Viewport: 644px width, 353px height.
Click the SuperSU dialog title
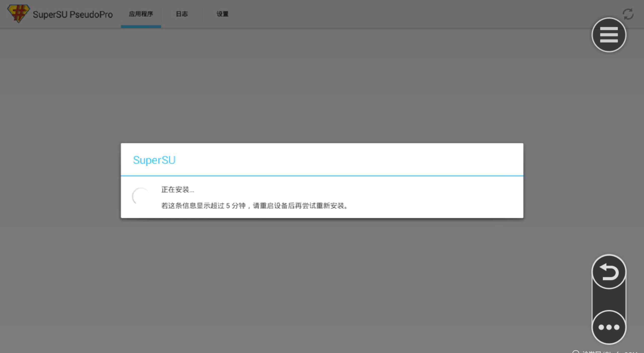154,160
